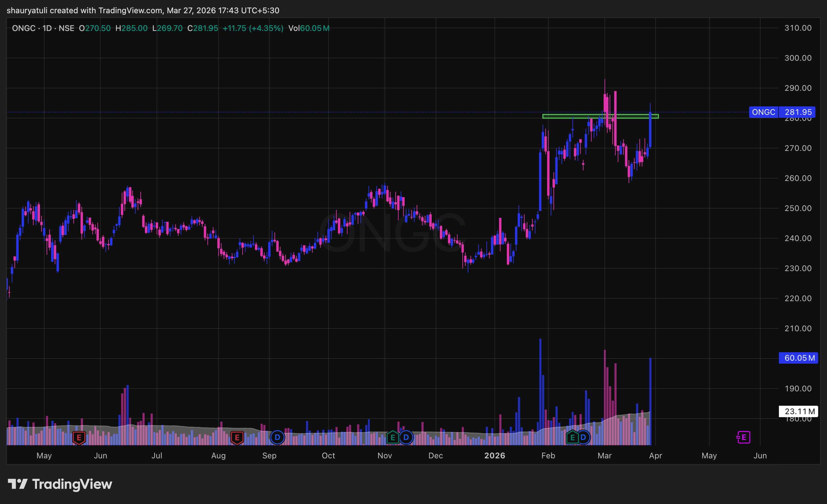The width and height of the screenshot is (827, 504).
Task: Click the green earnings marker in November
Action: click(393, 438)
